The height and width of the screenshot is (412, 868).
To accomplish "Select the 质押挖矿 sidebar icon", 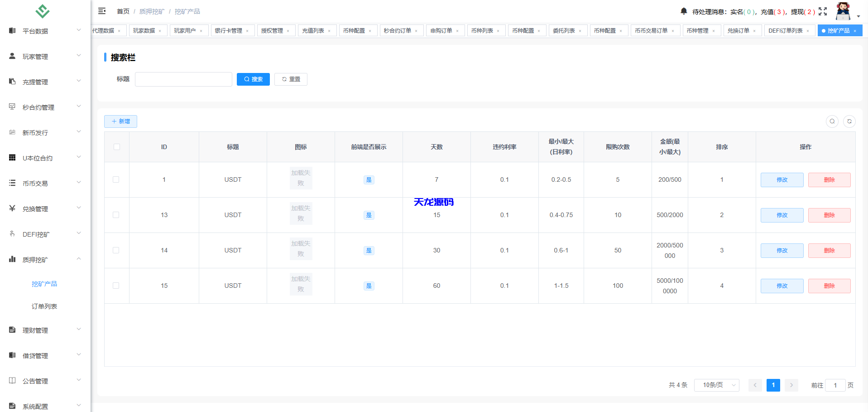I will point(12,259).
